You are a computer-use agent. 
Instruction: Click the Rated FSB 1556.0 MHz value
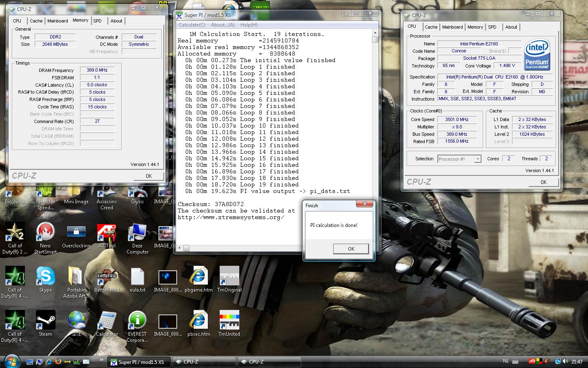pyautogui.click(x=457, y=141)
